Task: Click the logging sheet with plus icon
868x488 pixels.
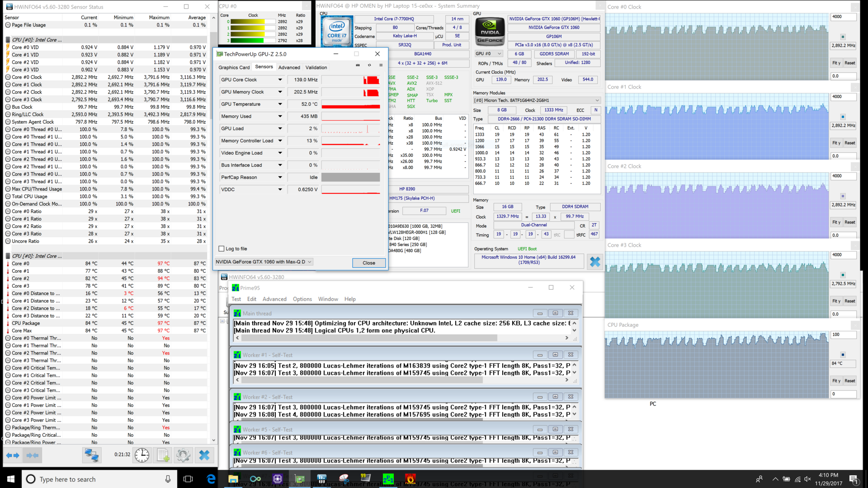Action: click(x=163, y=455)
